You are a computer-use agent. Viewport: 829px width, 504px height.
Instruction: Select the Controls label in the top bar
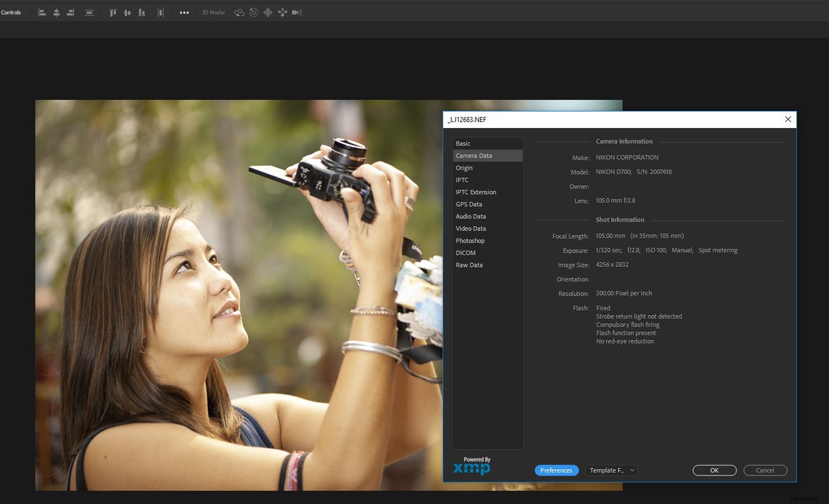[x=11, y=12]
